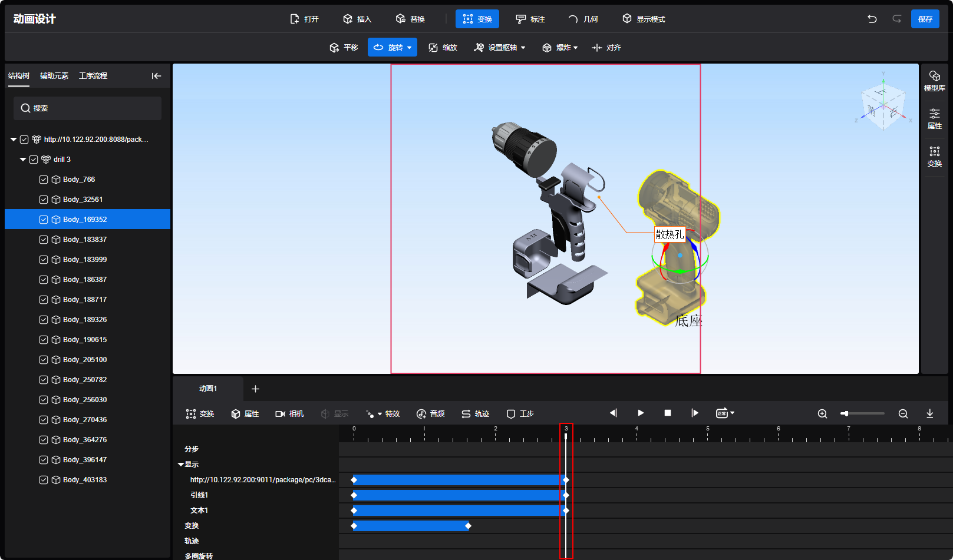Viewport: 953px width, 560px height.
Task: Select the 对齐 align tool
Action: point(606,48)
